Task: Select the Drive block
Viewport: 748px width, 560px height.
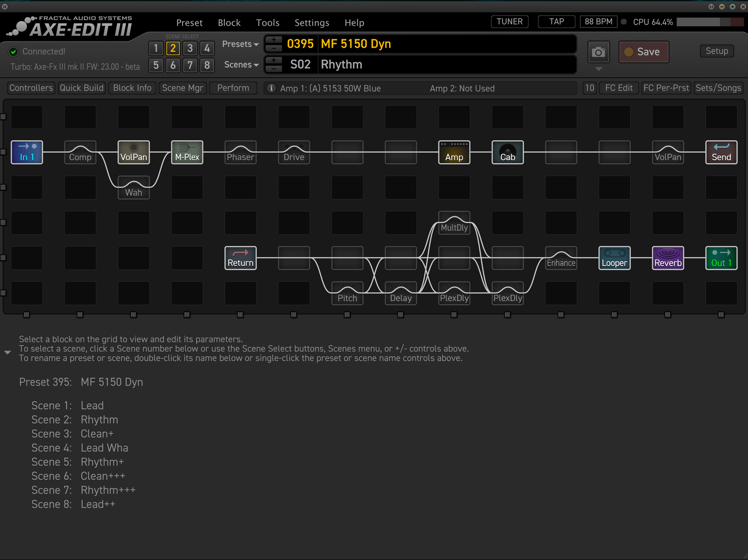Action: (294, 152)
